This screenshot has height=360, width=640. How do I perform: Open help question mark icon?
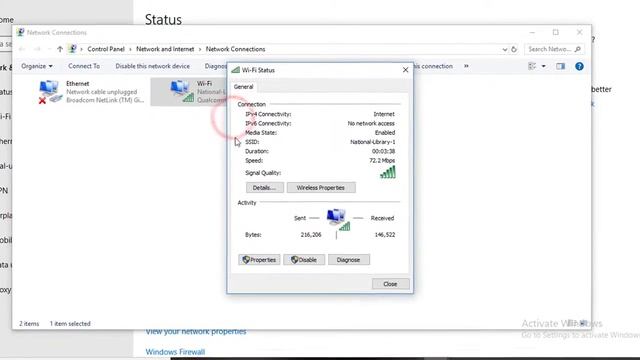pos(579,66)
